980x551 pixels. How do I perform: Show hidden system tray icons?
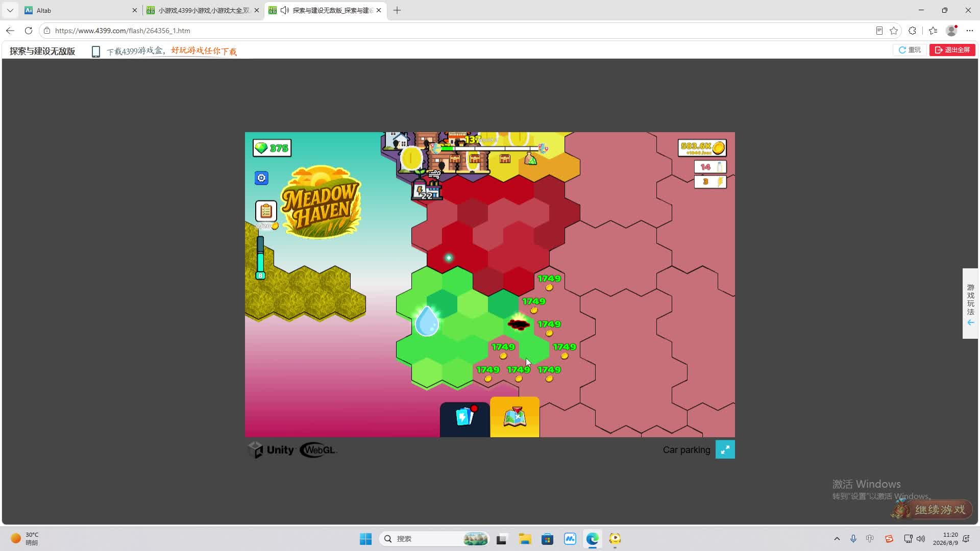[837, 539]
